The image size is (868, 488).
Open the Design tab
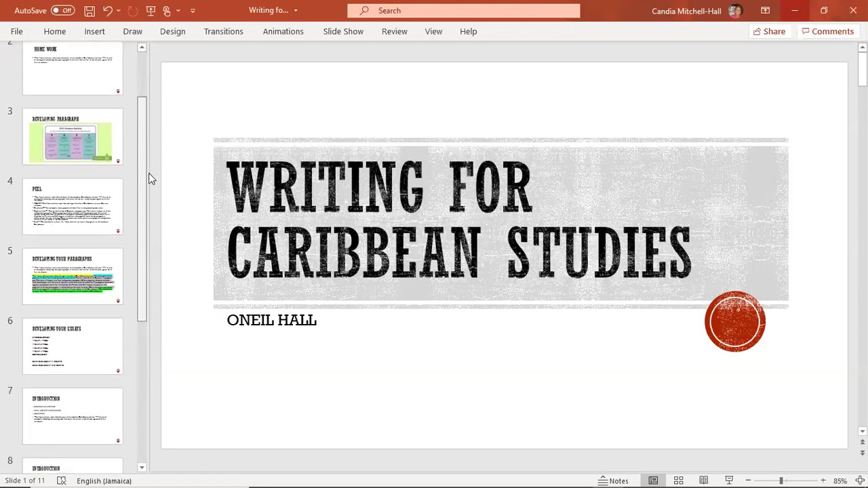pos(172,31)
